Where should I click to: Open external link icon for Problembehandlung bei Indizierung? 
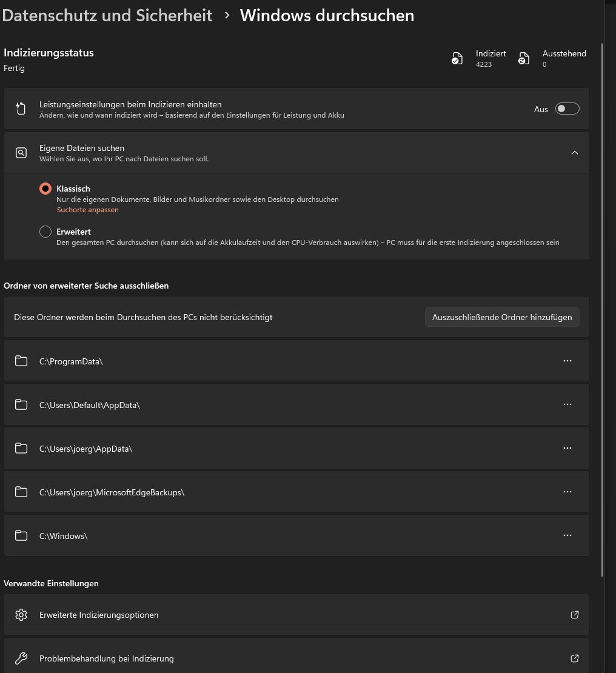click(x=575, y=658)
